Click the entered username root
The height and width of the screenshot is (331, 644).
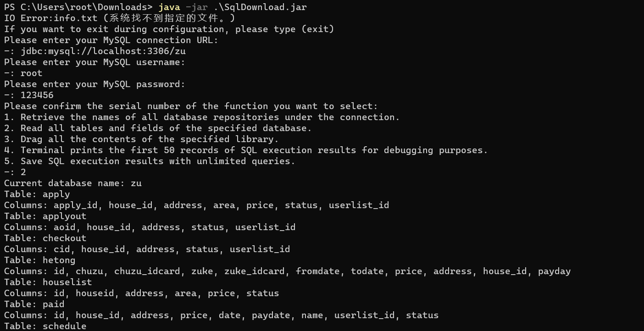point(32,73)
